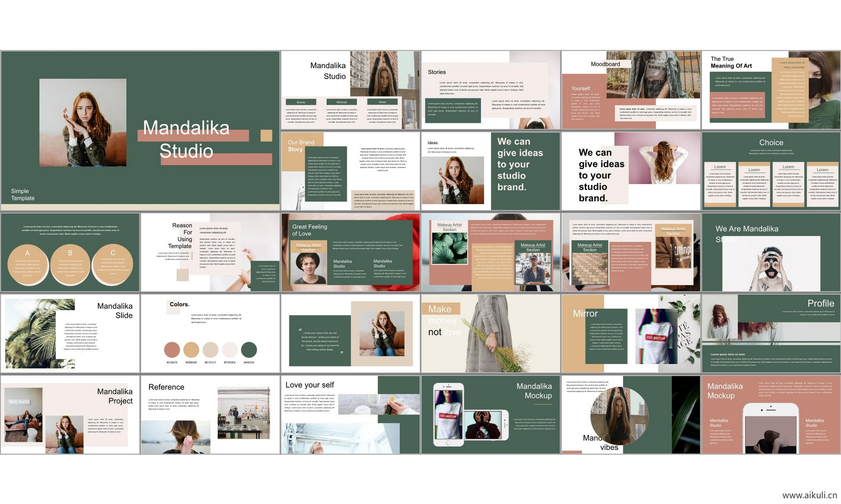Click the dark green #496356 color circle
The image size is (841, 504).
point(249,350)
